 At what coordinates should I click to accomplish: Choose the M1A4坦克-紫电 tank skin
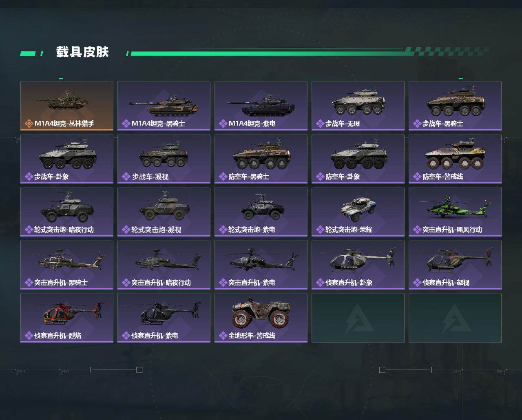[261, 106]
